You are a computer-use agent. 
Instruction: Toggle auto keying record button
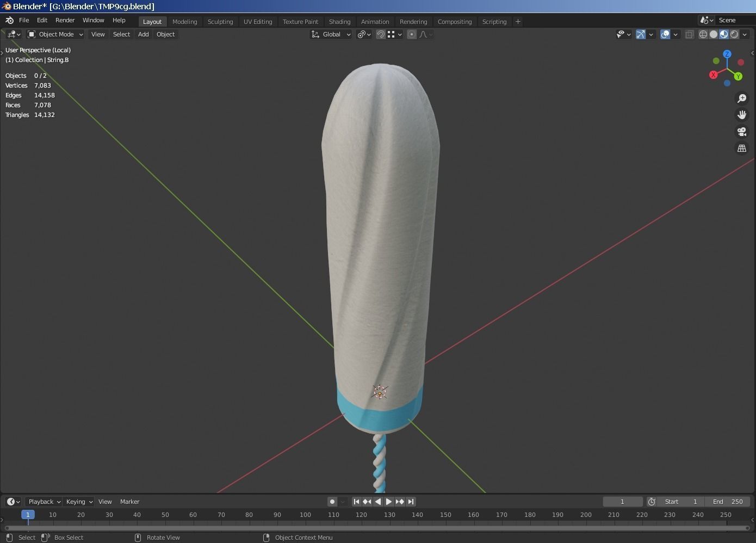click(332, 502)
